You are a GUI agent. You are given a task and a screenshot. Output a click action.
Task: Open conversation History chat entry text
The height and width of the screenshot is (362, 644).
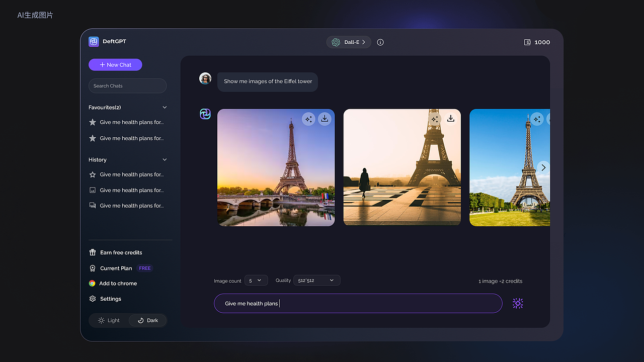132,206
